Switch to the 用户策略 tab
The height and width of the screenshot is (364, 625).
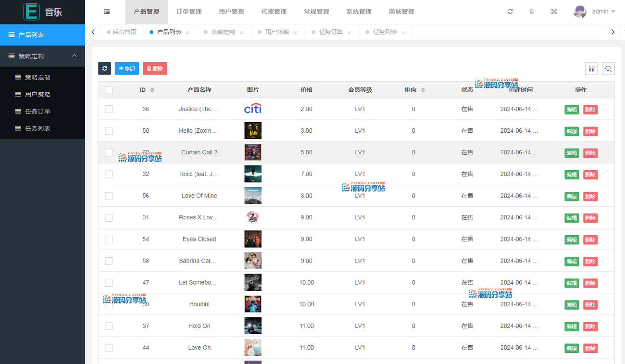point(277,32)
